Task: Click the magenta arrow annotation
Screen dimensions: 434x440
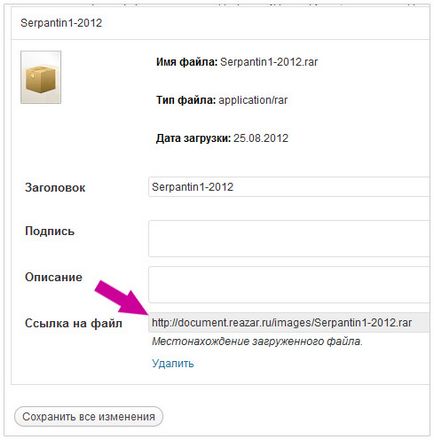Action: click(121, 297)
